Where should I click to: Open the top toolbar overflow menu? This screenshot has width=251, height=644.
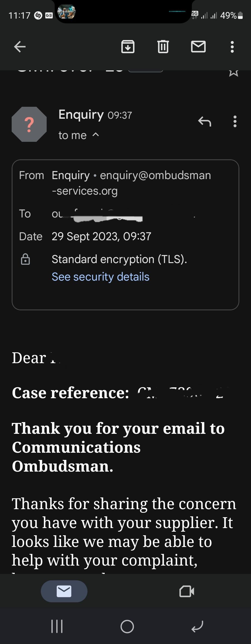point(232,47)
